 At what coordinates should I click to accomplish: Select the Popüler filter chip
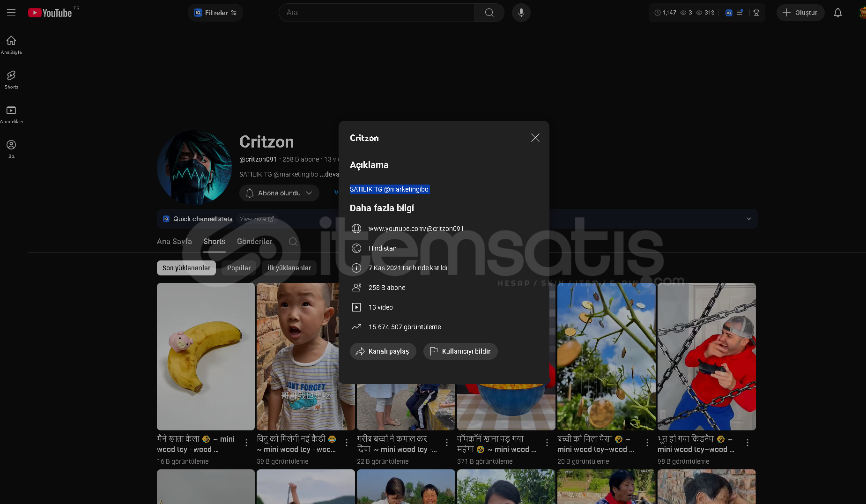point(239,268)
